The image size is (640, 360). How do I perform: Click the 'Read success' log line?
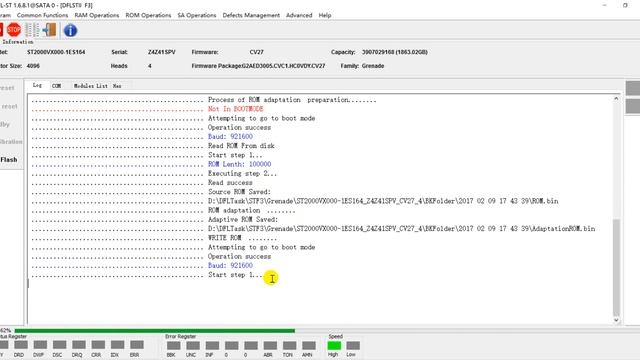point(230,182)
